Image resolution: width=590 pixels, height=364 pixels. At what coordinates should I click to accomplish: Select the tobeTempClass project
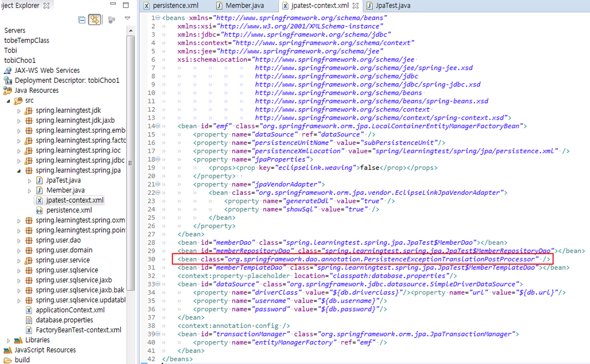[27, 40]
